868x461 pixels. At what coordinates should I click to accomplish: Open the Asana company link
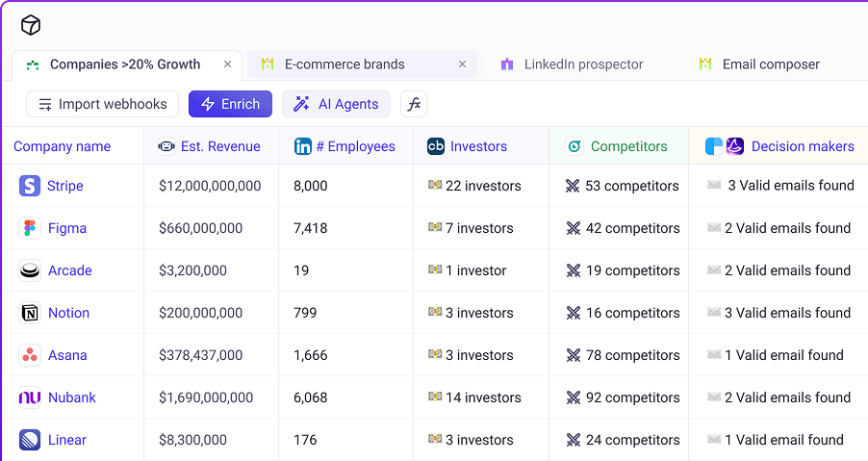(67, 355)
